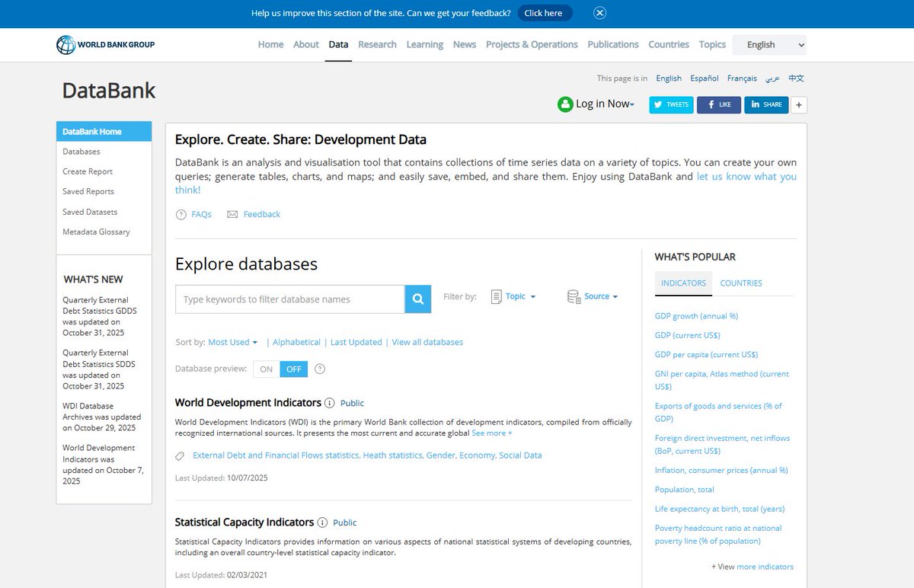Click the magnifier search button
Image resolution: width=914 pixels, height=588 pixels.
(417, 299)
